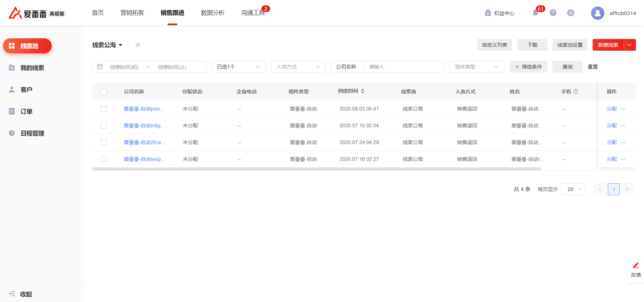Open more actions for 爱番番-自动m8g row
The width and height of the screenshot is (644, 302).
click(623, 126)
